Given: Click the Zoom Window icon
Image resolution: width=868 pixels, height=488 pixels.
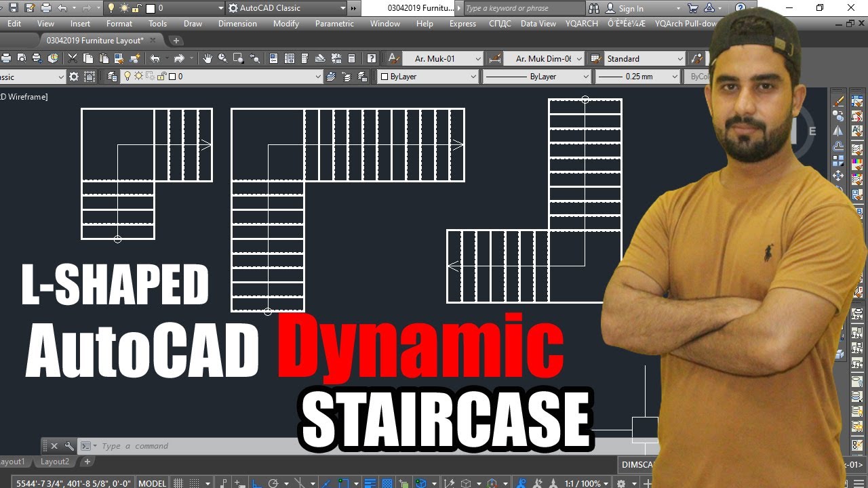Looking at the screenshot, I should coord(237,59).
